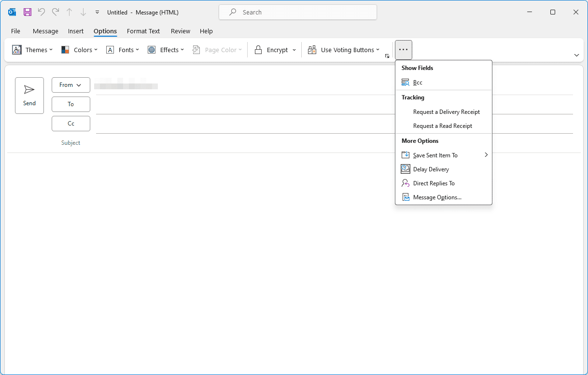
Task: Click the Effects icon
Action: tap(166, 49)
